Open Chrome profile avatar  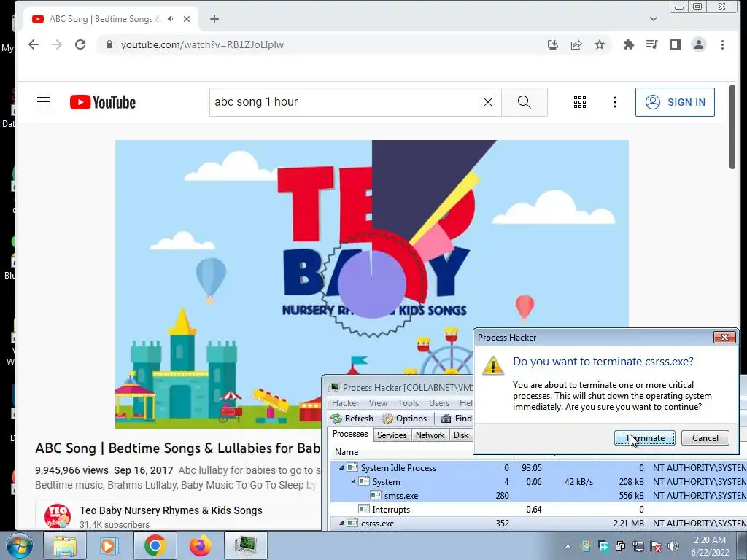tap(698, 44)
